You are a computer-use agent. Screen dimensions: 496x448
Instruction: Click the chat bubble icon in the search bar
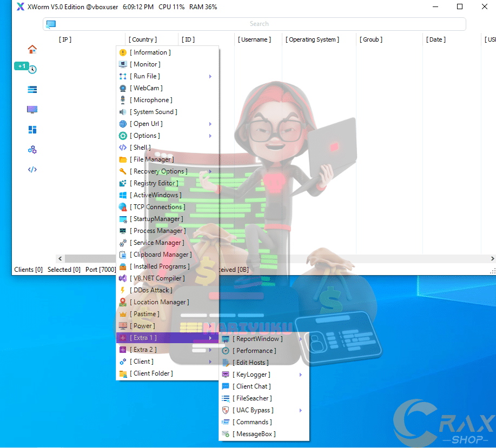(51, 24)
